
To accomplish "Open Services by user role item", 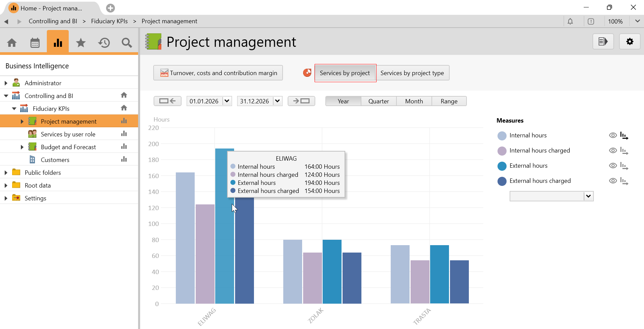I will click(x=68, y=134).
